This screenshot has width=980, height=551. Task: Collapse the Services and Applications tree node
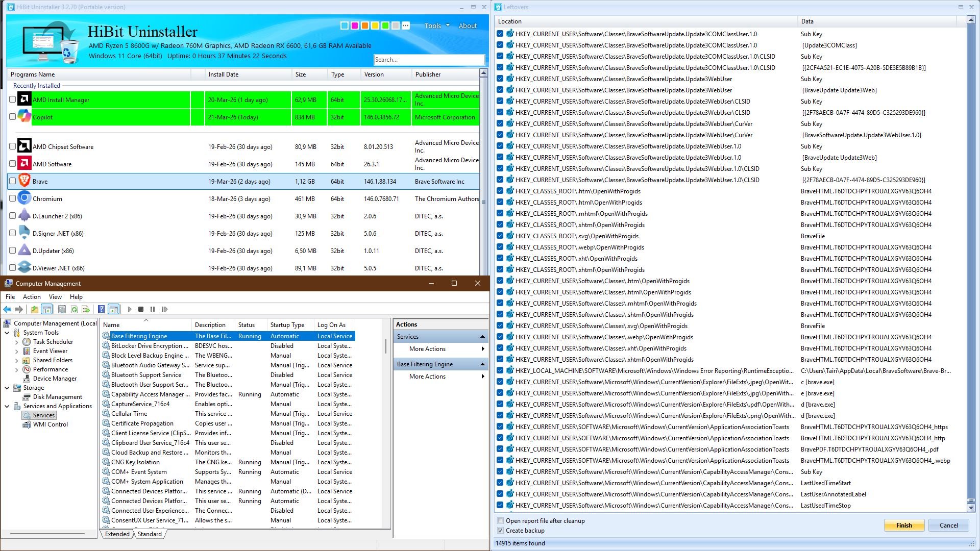7,406
